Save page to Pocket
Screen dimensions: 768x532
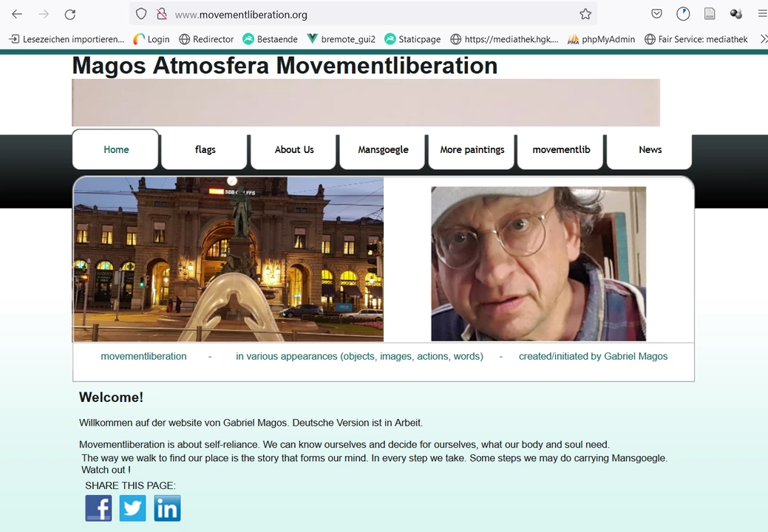[656, 14]
